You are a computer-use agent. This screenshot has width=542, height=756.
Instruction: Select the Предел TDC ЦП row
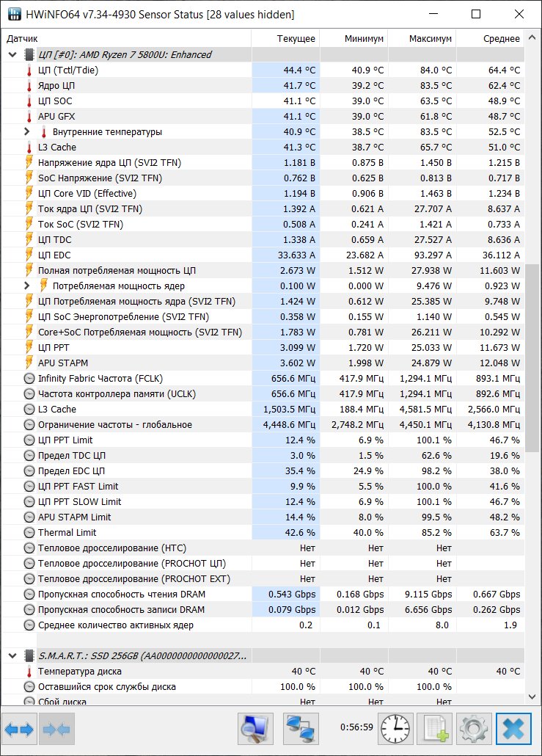coord(263,456)
